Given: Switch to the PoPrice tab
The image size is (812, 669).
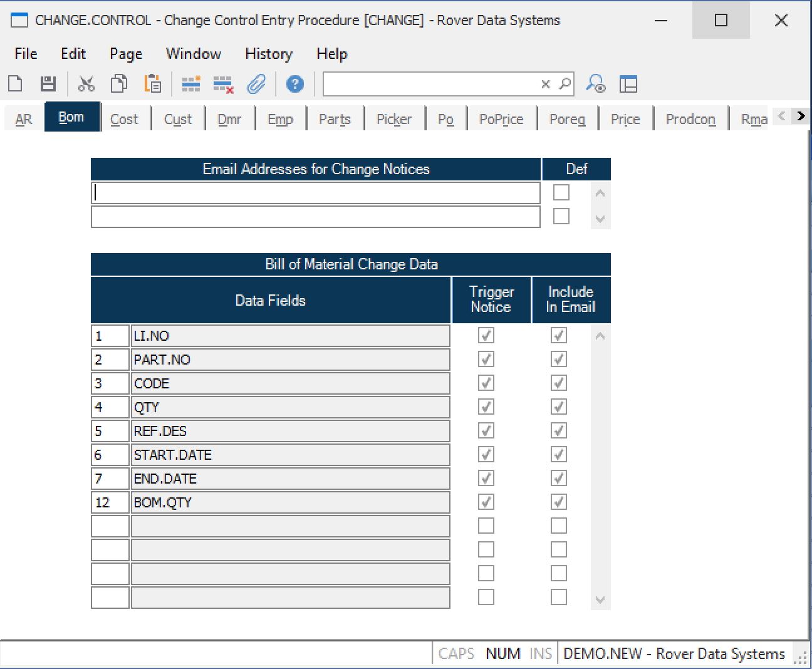Looking at the screenshot, I should click(501, 119).
